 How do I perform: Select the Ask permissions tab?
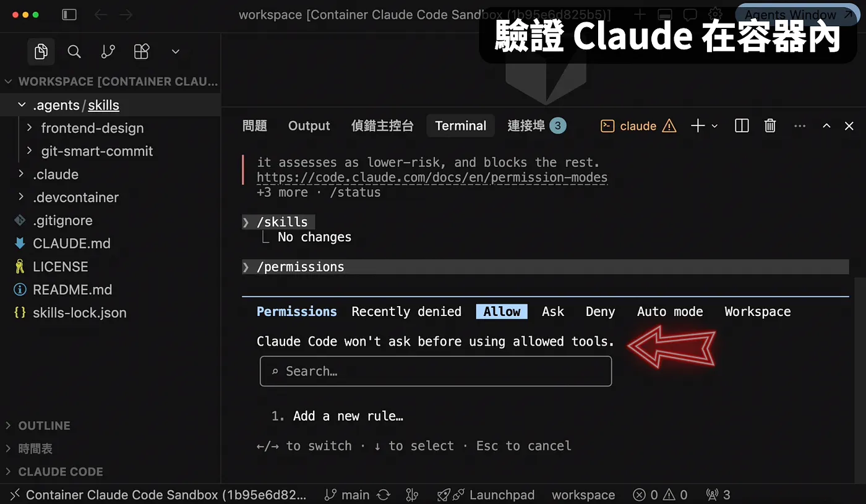point(553,312)
